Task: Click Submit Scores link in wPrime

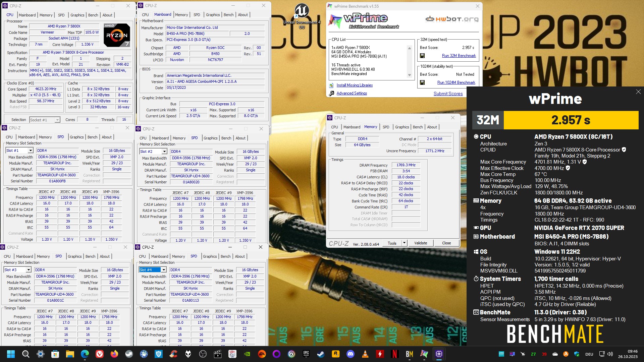Action: click(x=448, y=94)
